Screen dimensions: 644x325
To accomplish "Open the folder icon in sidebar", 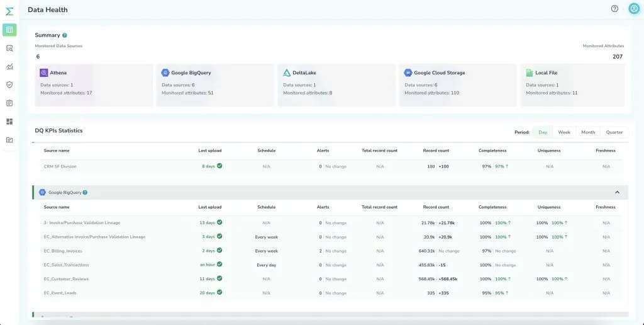I will click(9, 140).
